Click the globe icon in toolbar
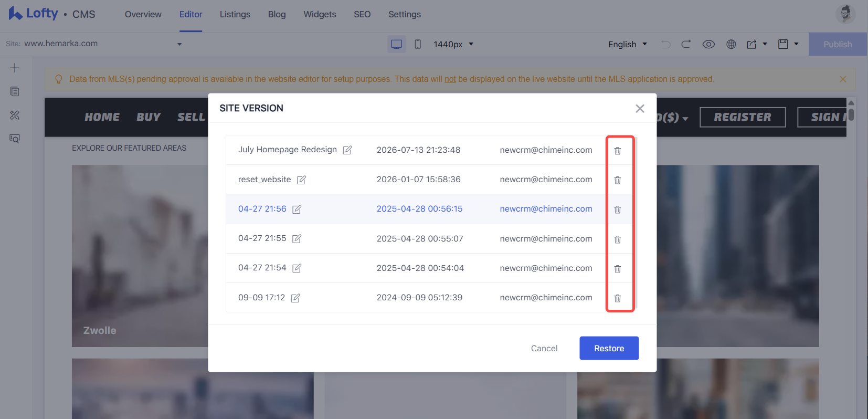 (731, 44)
